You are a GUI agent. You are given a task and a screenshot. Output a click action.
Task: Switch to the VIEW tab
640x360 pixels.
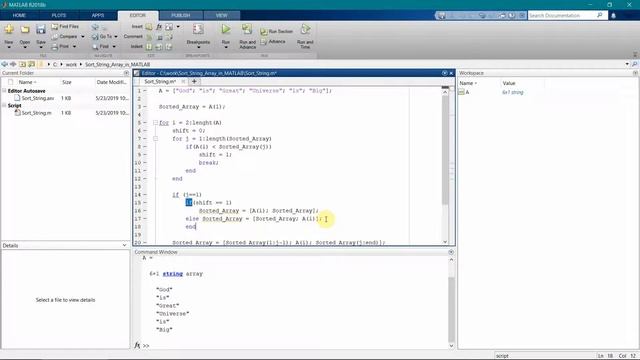[222, 16]
